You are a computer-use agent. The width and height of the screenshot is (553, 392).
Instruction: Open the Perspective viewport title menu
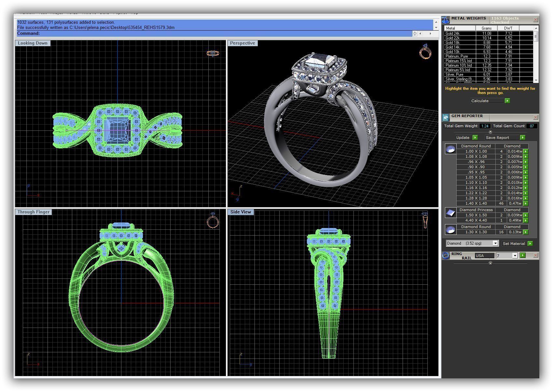pos(242,43)
